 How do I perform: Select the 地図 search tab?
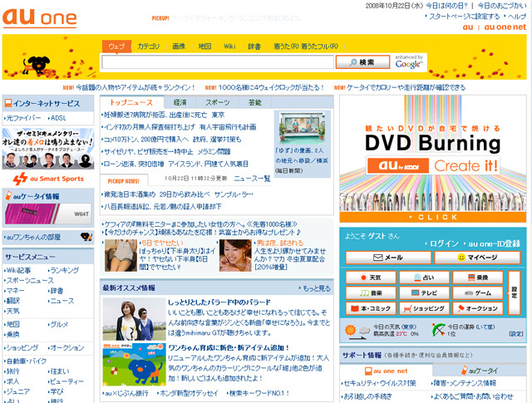(x=204, y=47)
